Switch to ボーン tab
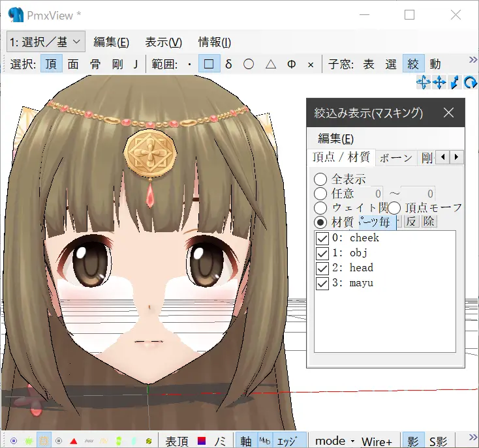This screenshot has width=479, height=448. pyautogui.click(x=396, y=158)
